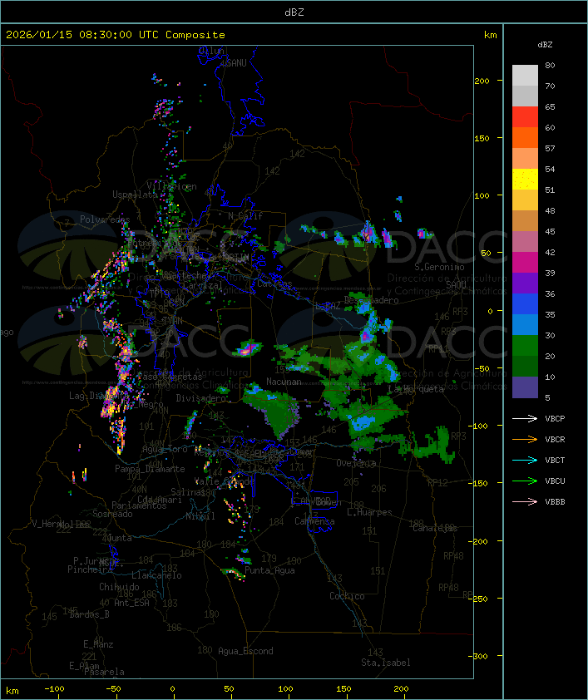Click the Polvaredas place label
This screenshot has width=588, height=700.
click(105, 219)
